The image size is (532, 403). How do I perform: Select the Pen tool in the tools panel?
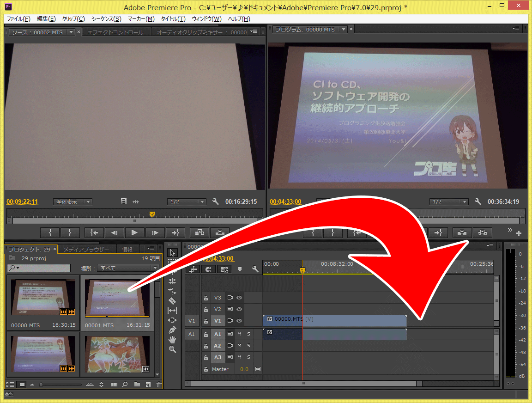coord(172,330)
